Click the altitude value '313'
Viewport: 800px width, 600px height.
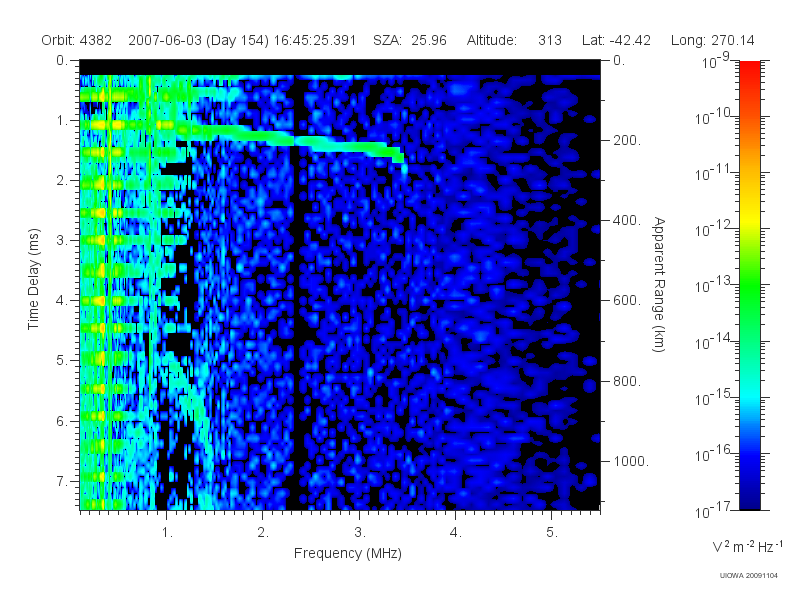click(549, 40)
